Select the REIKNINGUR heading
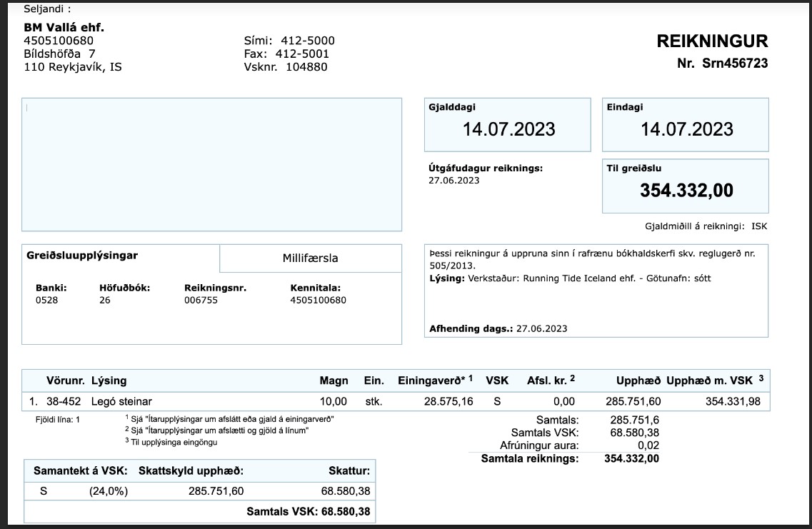The image size is (812, 529). pyautogui.click(x=712, y=41)
